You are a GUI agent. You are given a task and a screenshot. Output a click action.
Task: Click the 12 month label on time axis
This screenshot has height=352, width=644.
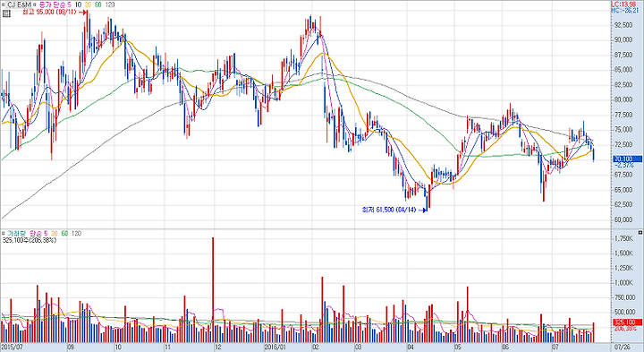coord(218,348)
